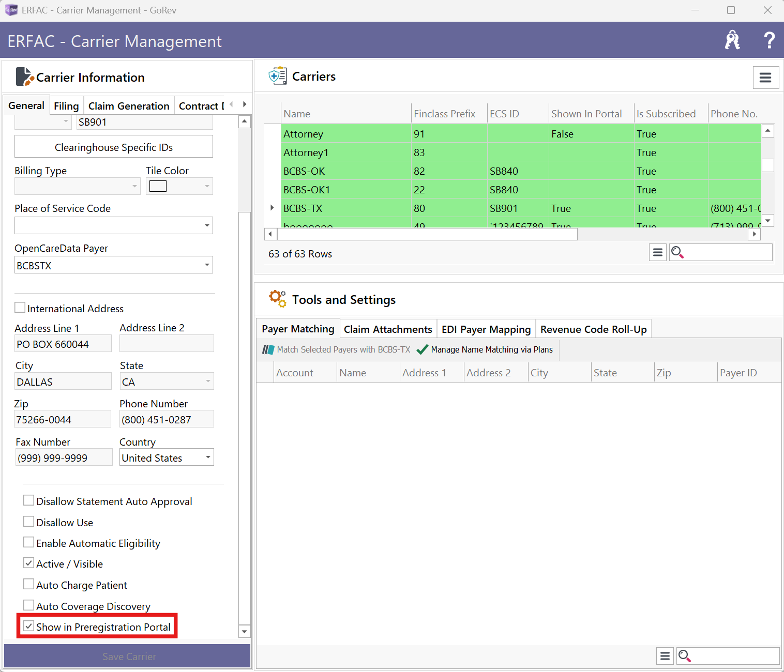Screen dimensions: 784x672
Task: Open help via the question mark icon
Action: 770,40
